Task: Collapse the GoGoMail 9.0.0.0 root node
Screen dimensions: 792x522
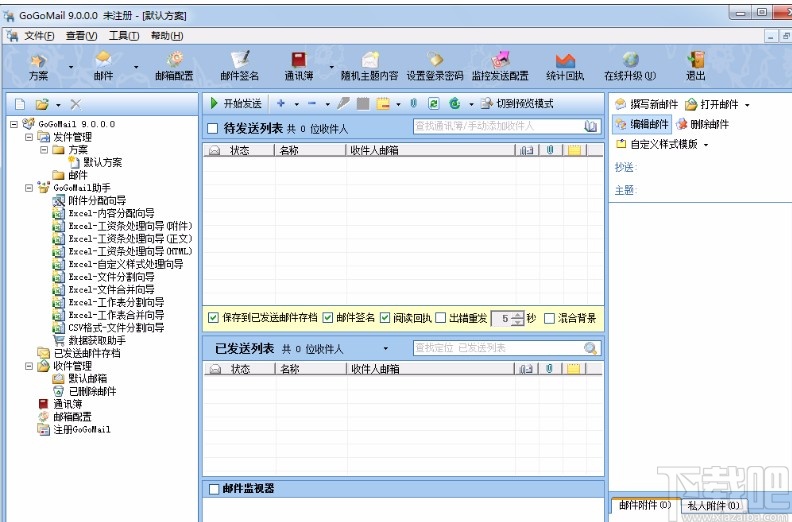Action: click(14, 124)
